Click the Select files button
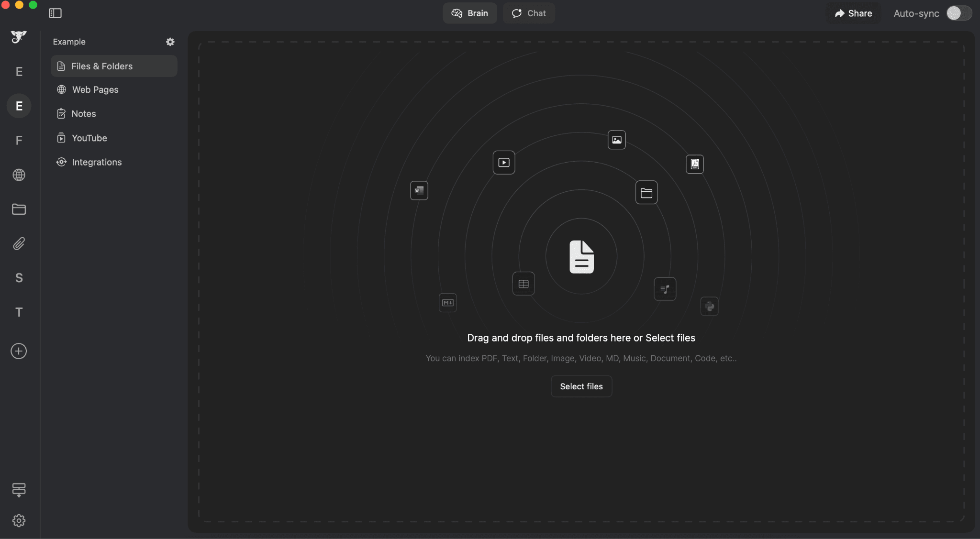This screenshot has height=539, width=980. [x=581, y=386]
